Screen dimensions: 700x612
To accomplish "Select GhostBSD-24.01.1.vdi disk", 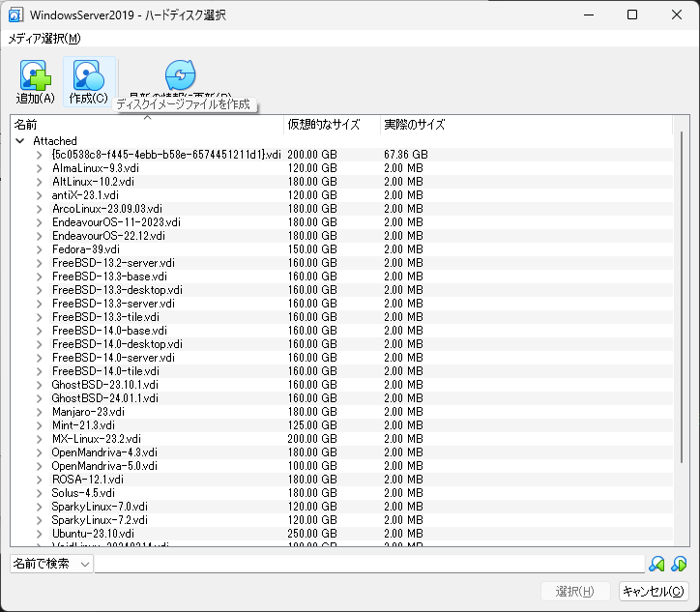I will [x=105, y=398].
